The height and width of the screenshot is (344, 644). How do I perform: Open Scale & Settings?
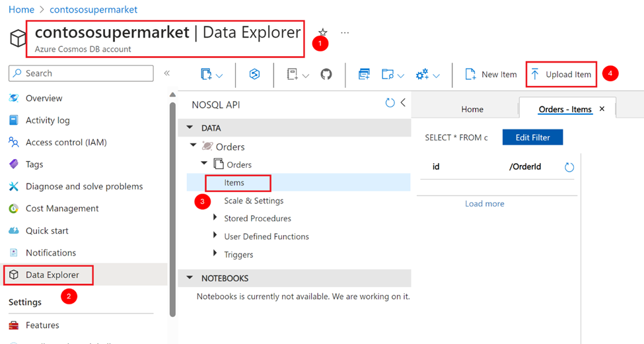[254, 201]
